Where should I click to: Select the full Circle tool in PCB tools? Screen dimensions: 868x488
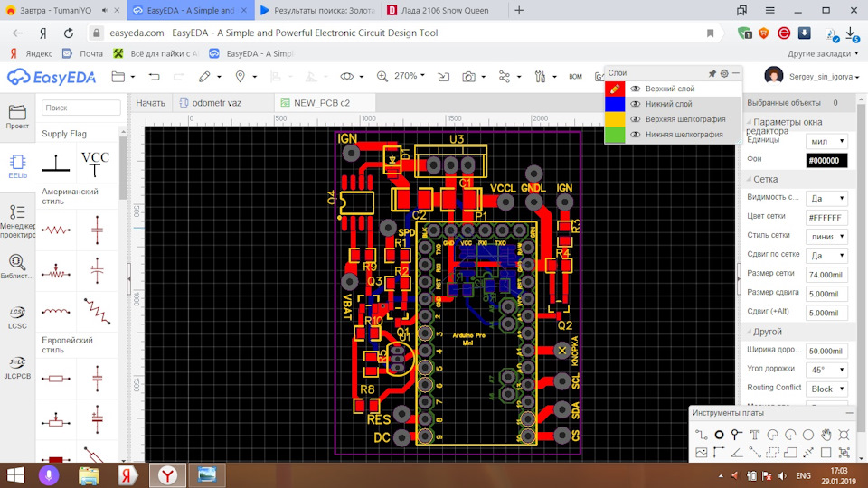coord(808,435)
